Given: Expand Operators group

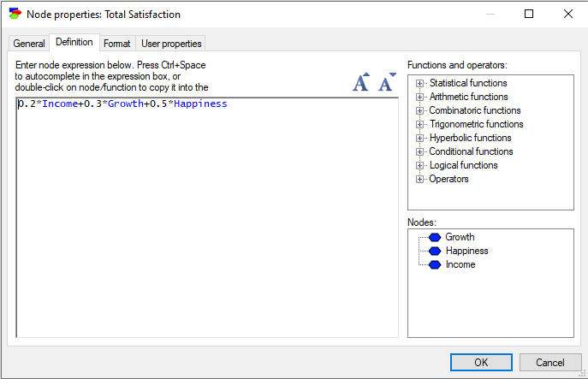Looking at the screenshot, I should (x=419, y=179).
